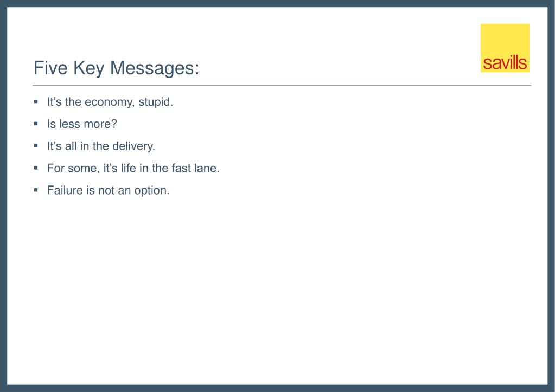Click the Savills logo

click(505, 48)
